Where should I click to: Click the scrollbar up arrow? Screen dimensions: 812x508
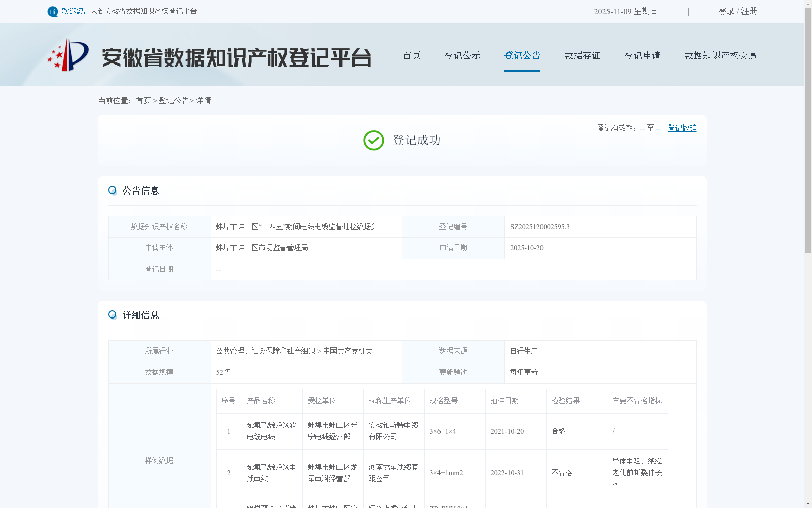point(808,4)
